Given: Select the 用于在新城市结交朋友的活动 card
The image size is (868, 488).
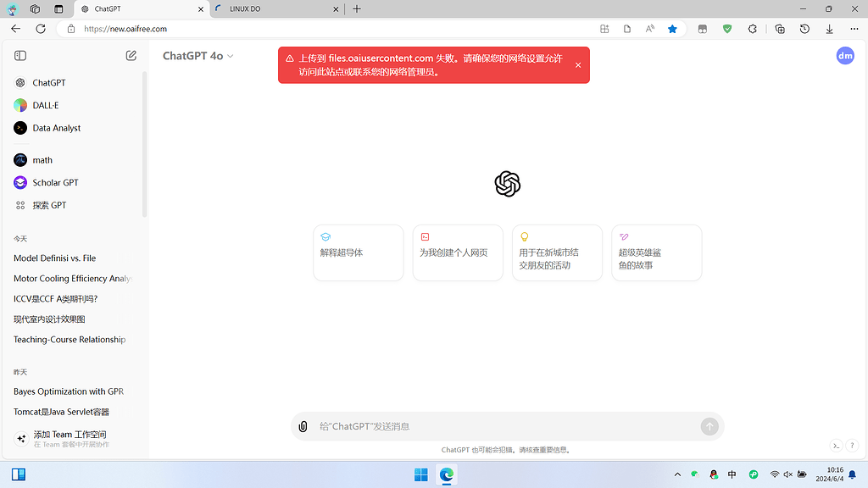Looking at the screenshot, I should click(558, 252).
